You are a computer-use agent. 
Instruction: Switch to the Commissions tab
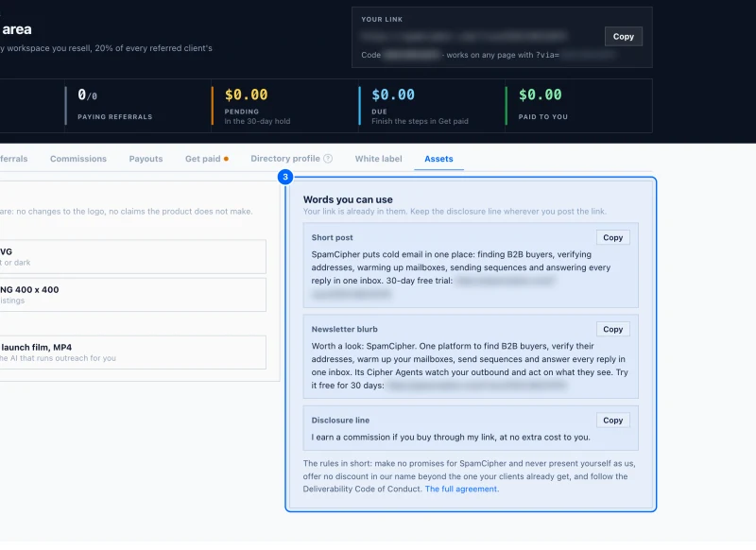click(x=78, y=159)
